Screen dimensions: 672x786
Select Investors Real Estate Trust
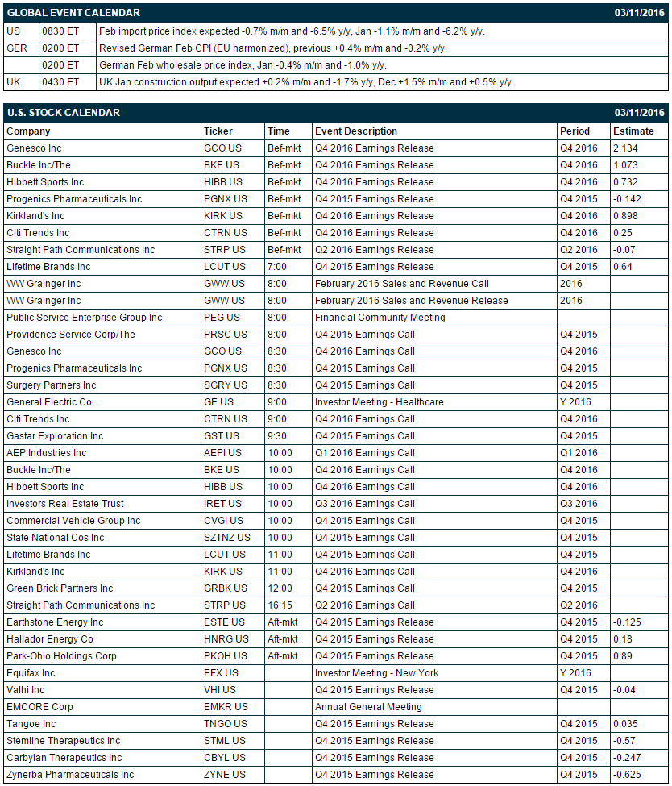tap(65, 504)
